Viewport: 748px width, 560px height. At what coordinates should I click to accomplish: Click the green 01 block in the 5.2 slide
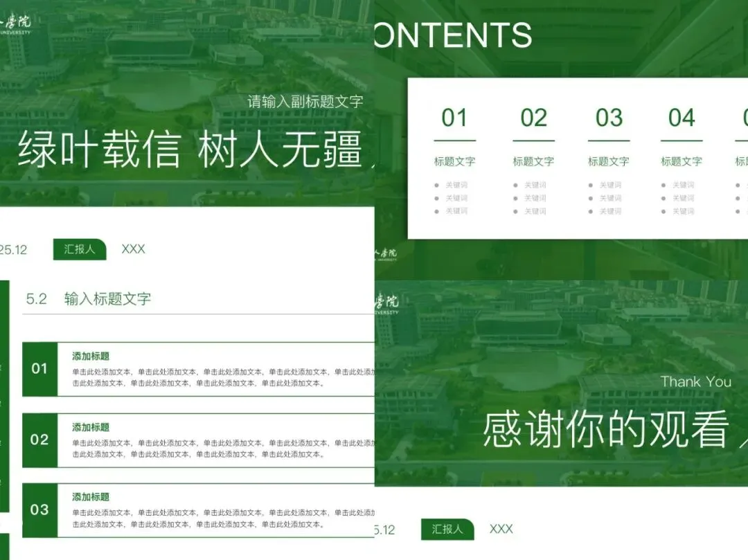click(x=39, y=369)
